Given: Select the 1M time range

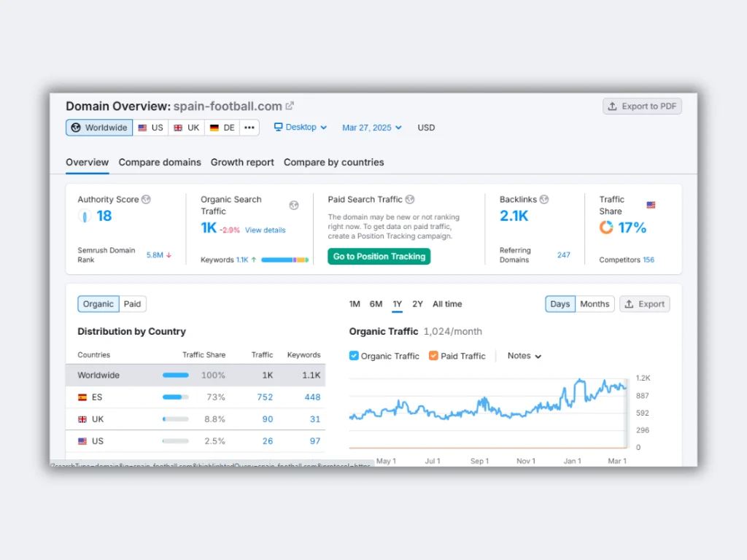Looking at the screenshot, I should [355, 304].
